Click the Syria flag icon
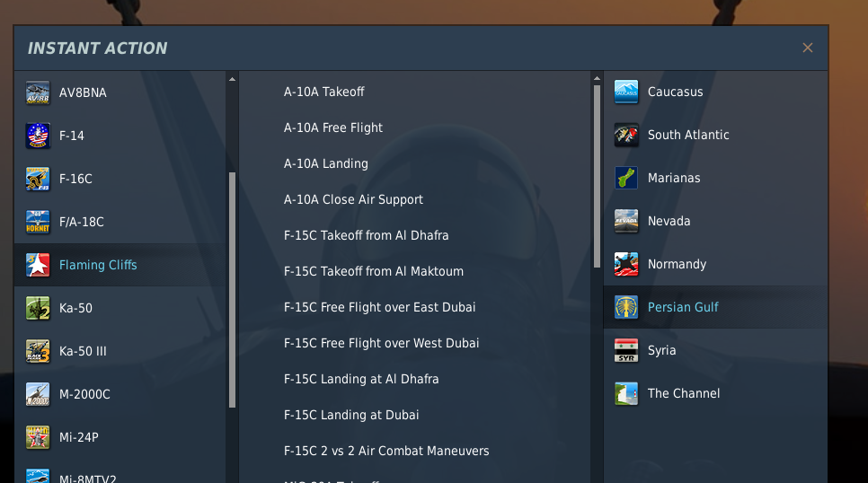 click(x=626, y=351)
